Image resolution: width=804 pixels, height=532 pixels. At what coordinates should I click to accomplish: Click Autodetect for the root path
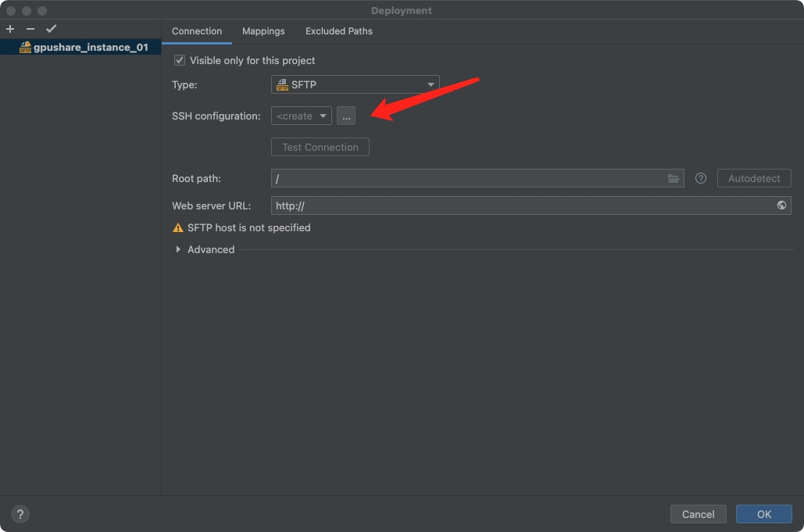753,178
